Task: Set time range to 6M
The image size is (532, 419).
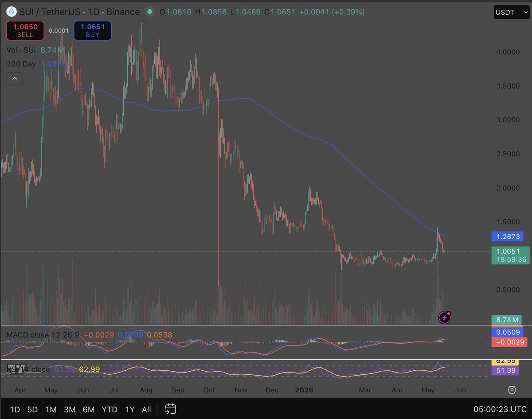Action: pos(89,410)
